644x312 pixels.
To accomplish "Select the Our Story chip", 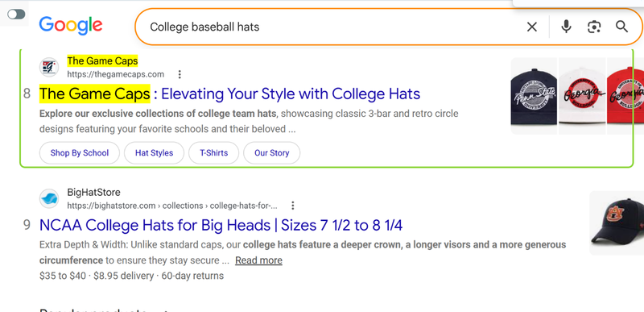I will tap(271, 153).
